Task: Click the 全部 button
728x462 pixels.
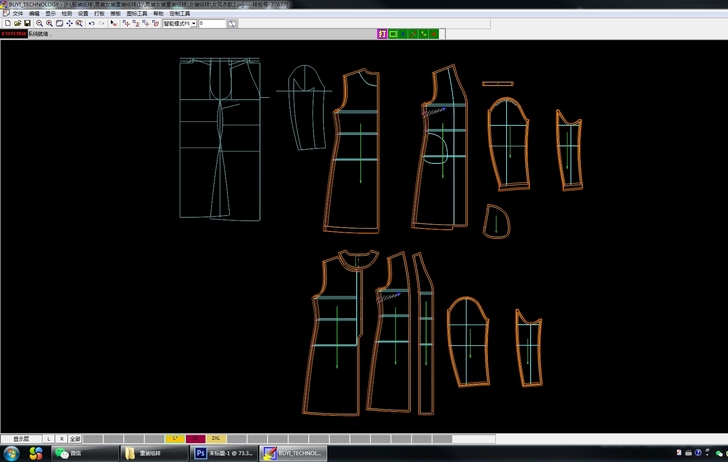Action: coord(75,439)
